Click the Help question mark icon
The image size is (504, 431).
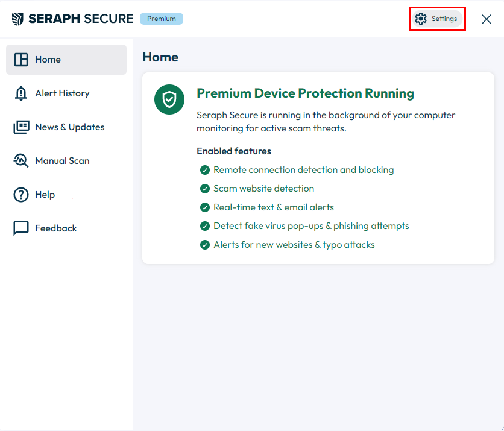[21, 195]
